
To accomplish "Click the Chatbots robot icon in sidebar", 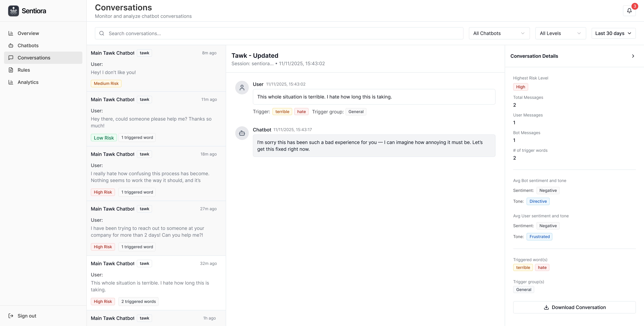I will pyautogui.click(x=11, y=46).
